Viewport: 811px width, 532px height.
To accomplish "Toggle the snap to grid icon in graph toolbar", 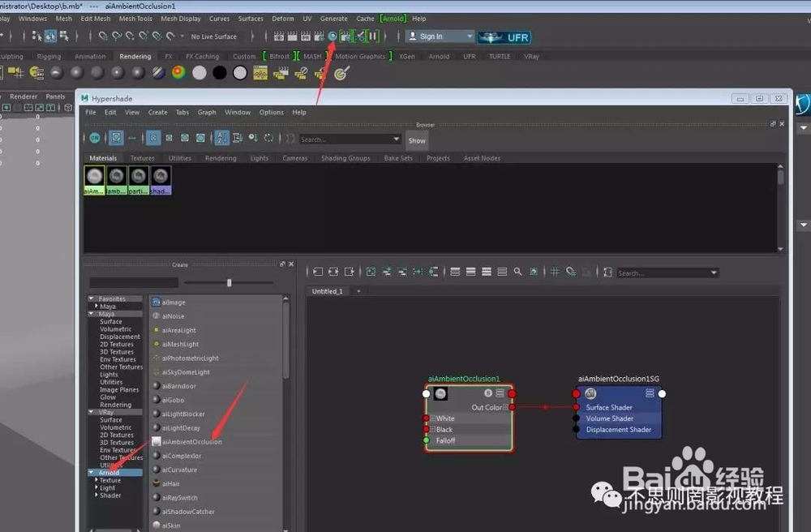I will [571, 272].
